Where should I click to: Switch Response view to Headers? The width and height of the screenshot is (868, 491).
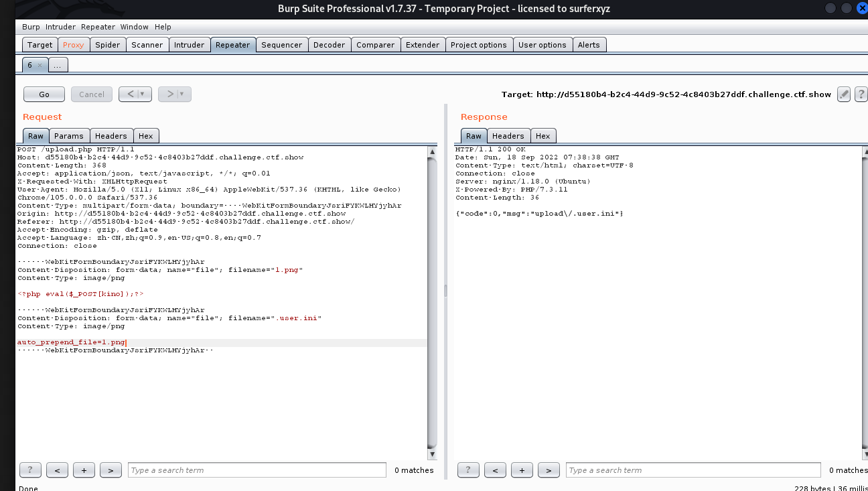point(509,136)
